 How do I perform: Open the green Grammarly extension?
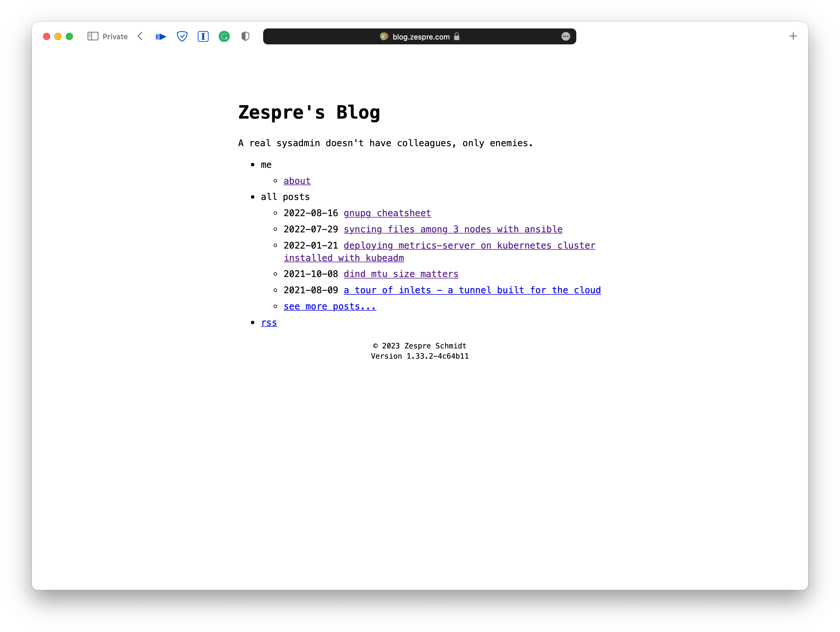[x=224, y=36]
